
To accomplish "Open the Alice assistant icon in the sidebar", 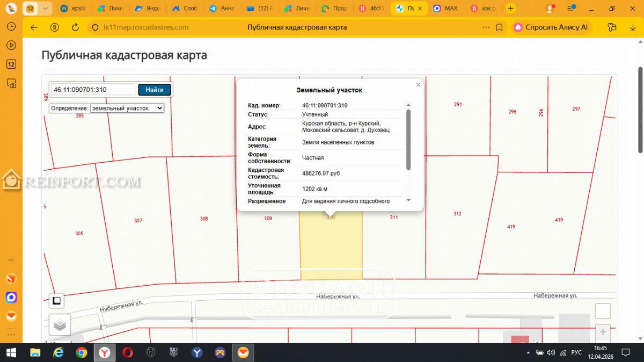I will tap(11, 298).
